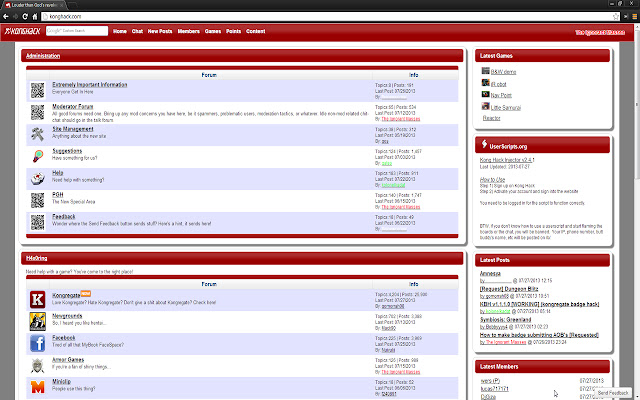Click the Facebook forum icon
This screenshot has height=400, width=640.
38,343
